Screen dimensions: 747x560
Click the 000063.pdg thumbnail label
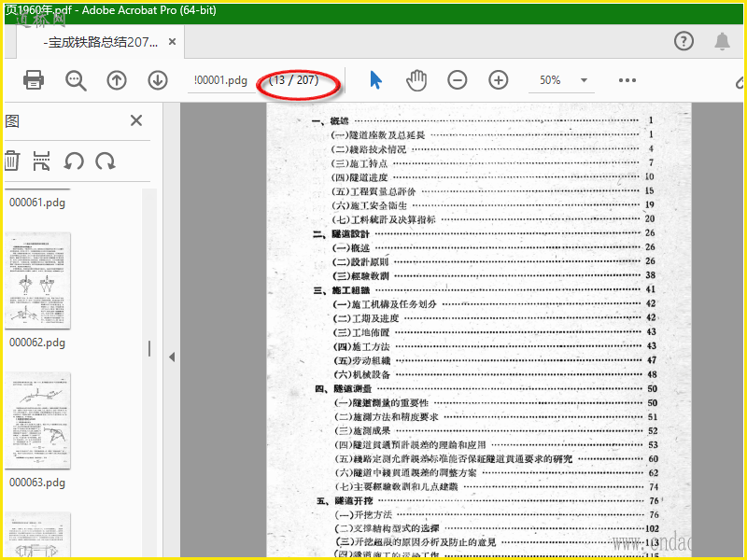(37, 483)
